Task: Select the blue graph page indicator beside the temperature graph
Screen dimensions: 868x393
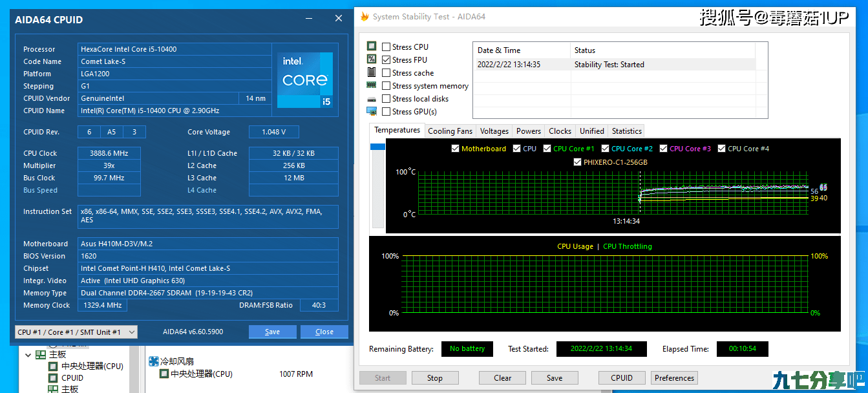Action: point(377,147)
